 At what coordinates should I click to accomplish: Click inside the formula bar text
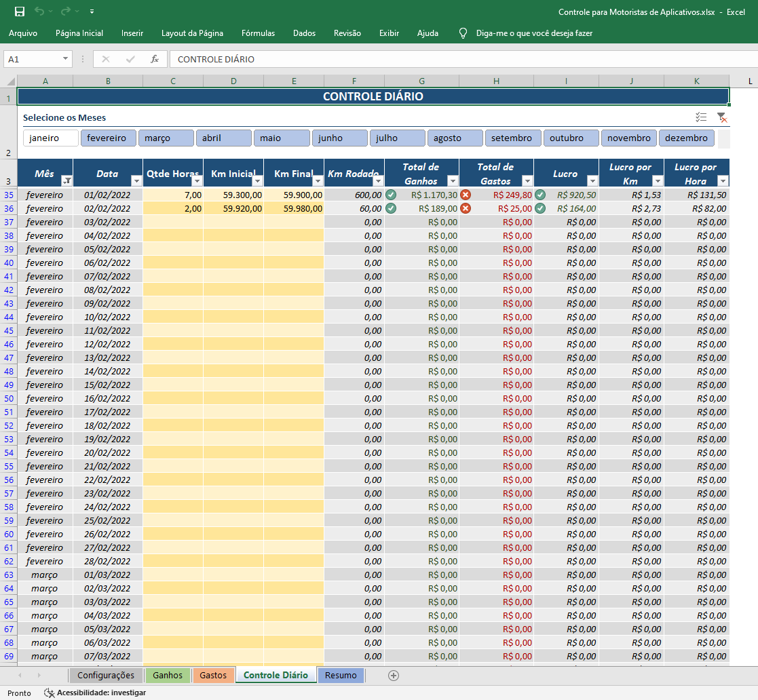pyautogui.click(x=216, y=59)
